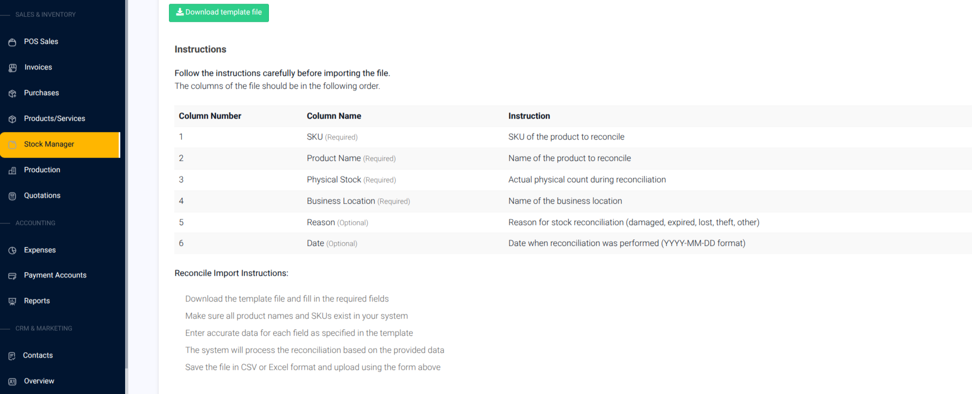
Task: Click the Quotations icon in sidebar
Action: pyautogui.click(x=12, y=196)
